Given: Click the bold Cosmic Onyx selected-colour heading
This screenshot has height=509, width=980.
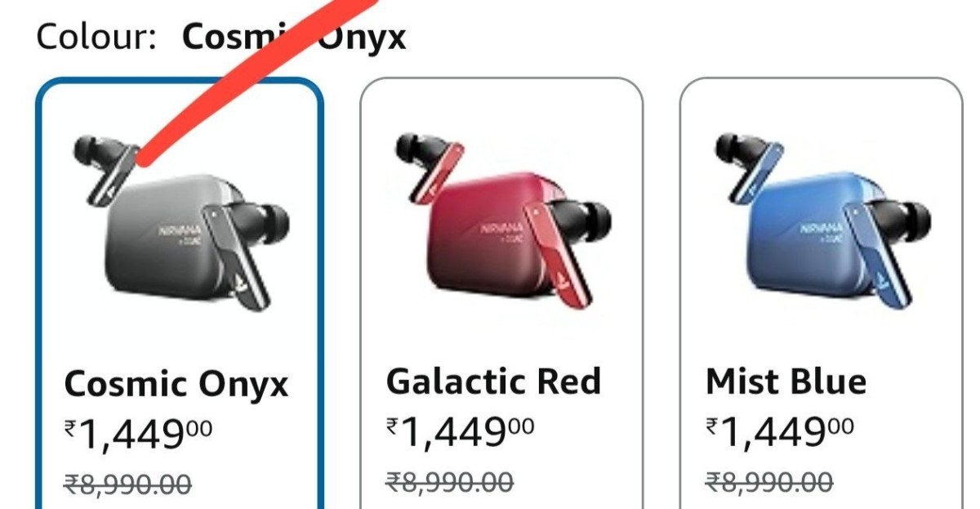Looking at the screenshot, I should click(x=294, y=37).
